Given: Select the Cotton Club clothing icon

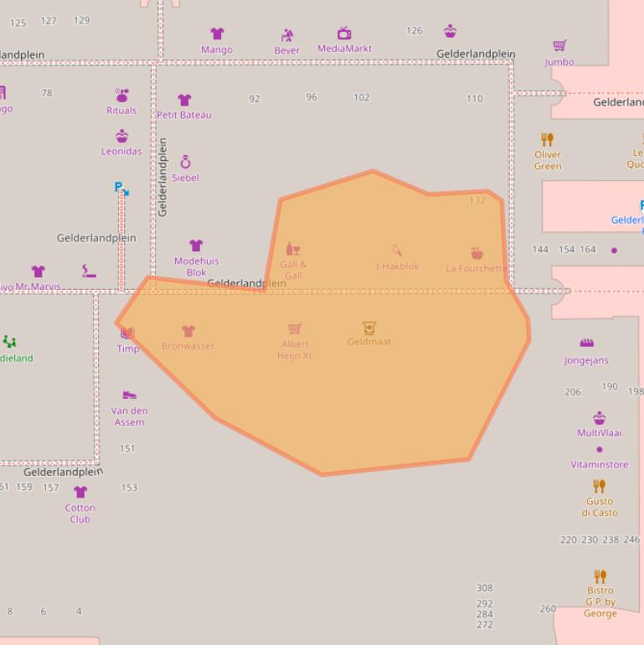Looking at the screenshot, I should click(80, 493).
